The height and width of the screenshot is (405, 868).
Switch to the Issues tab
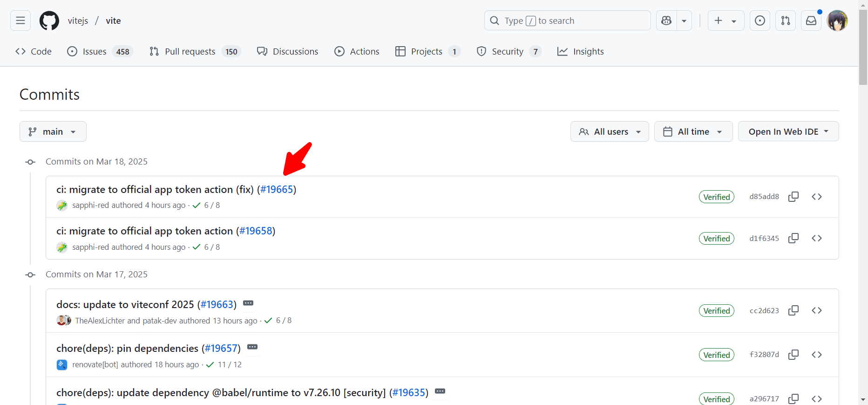(100, 51)
